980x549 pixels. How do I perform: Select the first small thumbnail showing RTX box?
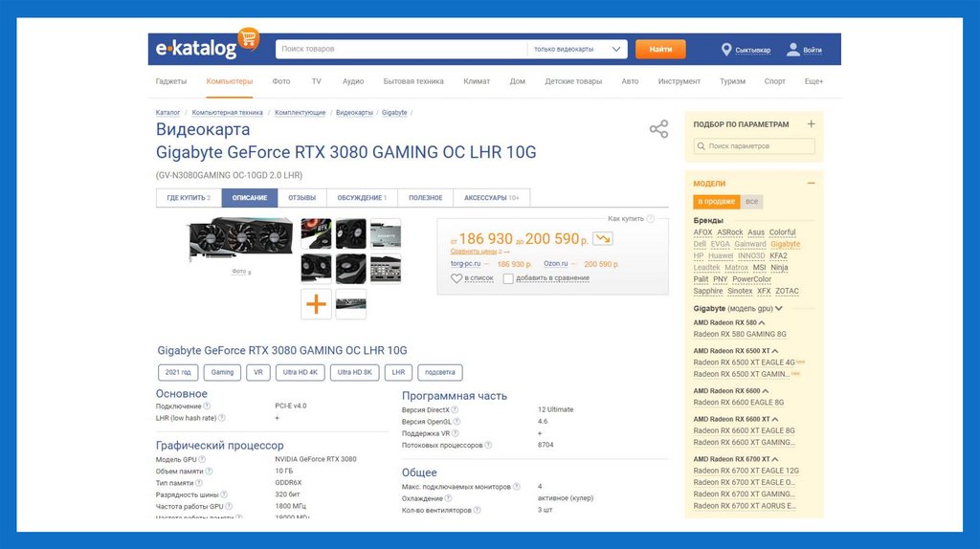(x=316, y=233)
